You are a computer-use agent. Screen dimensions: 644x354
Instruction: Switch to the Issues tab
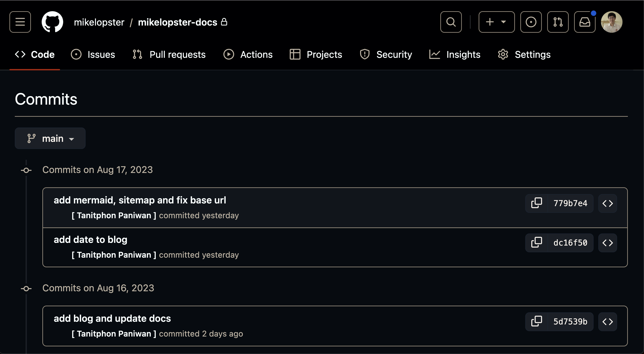pyautogui.click(x=93, y=54)
